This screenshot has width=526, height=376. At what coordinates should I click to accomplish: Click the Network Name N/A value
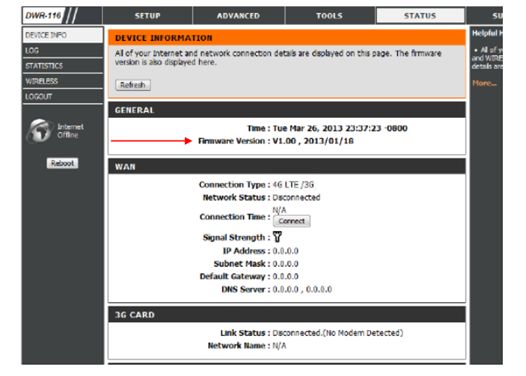(x=279, y=346)
